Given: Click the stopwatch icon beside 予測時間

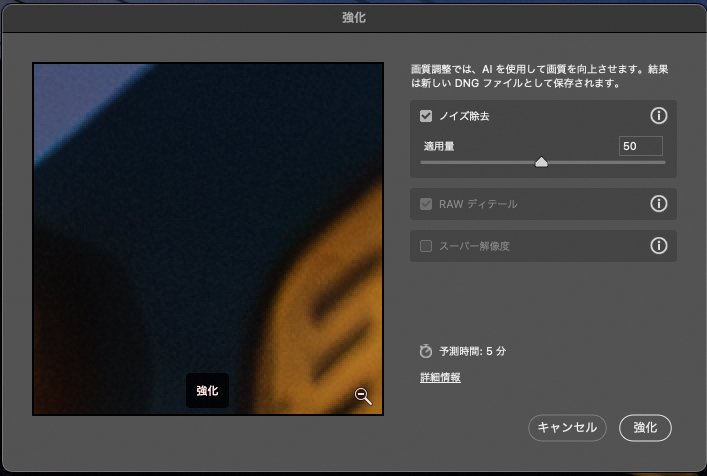Looking at the screenshot, I should click(426, 351).
